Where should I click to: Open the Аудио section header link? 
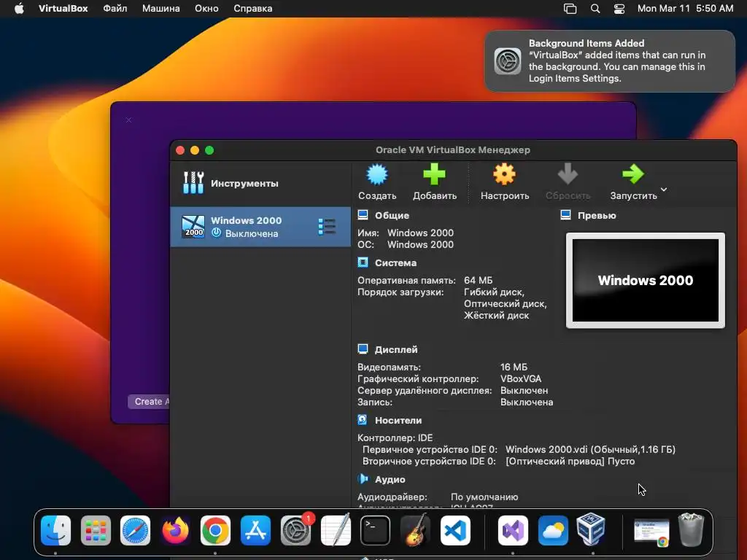390,480
